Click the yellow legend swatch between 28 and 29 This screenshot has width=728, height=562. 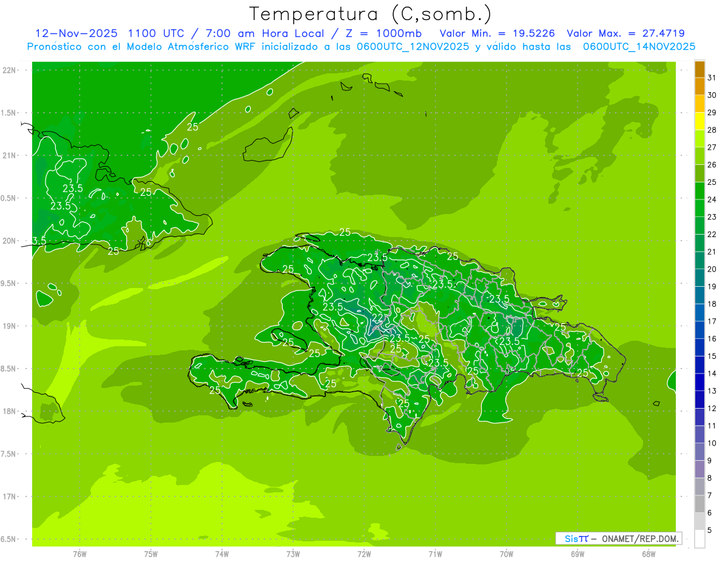pyautogui.click(x=699, y=121)
